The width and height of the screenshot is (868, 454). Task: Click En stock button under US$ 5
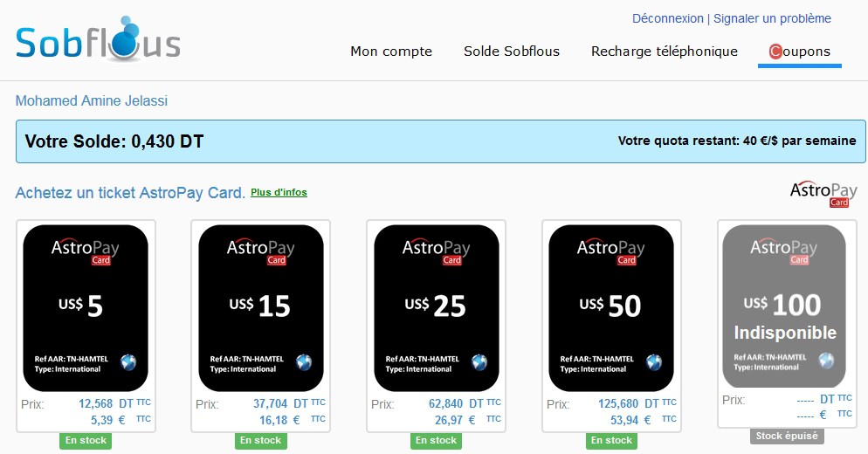[x=86, y=441]
